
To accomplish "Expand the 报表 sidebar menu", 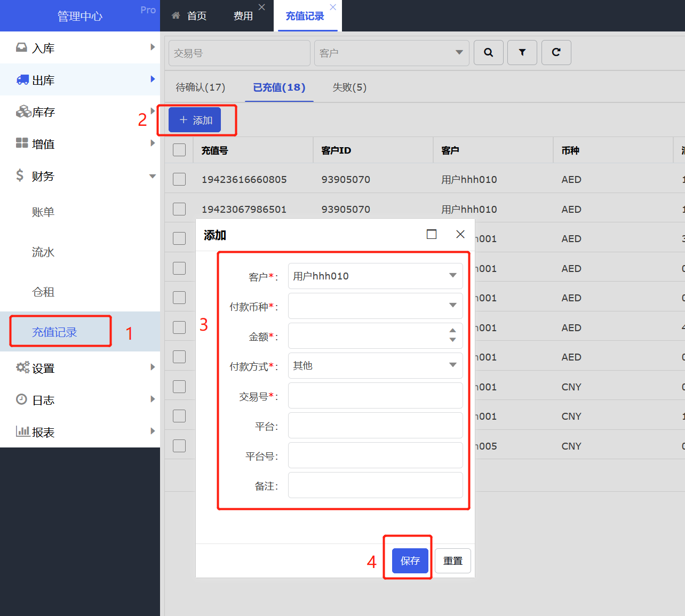I will tap(153, 431).
